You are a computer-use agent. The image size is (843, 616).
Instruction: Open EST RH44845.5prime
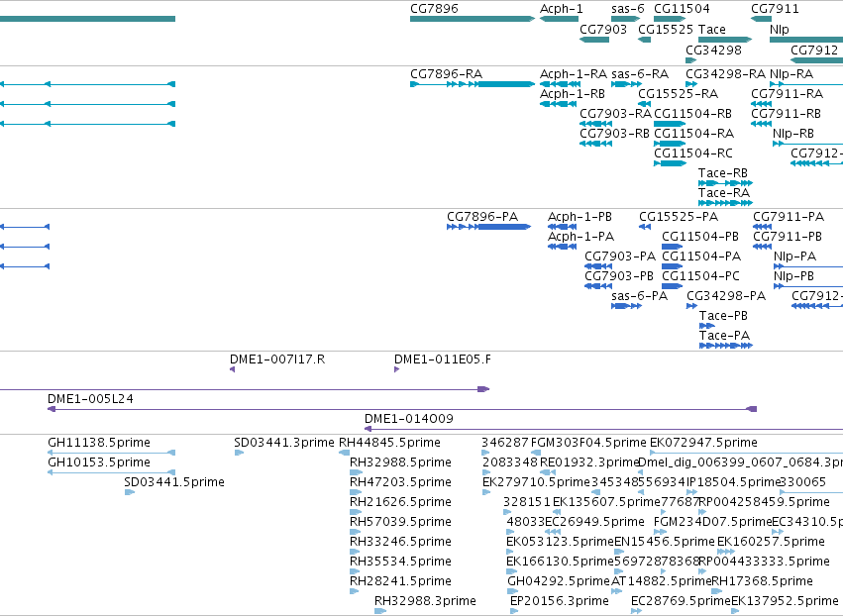(389, 443)
